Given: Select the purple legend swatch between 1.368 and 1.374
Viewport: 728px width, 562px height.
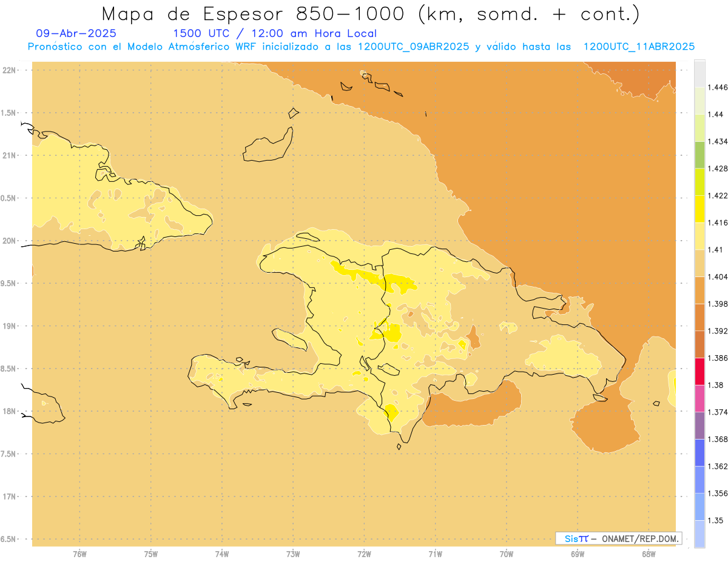Looking at the screenshot, I should (x=699, y=426).
